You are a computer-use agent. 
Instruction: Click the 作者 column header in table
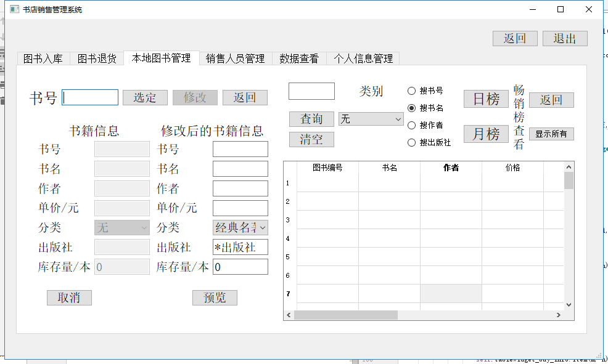(x=451, y=168)
